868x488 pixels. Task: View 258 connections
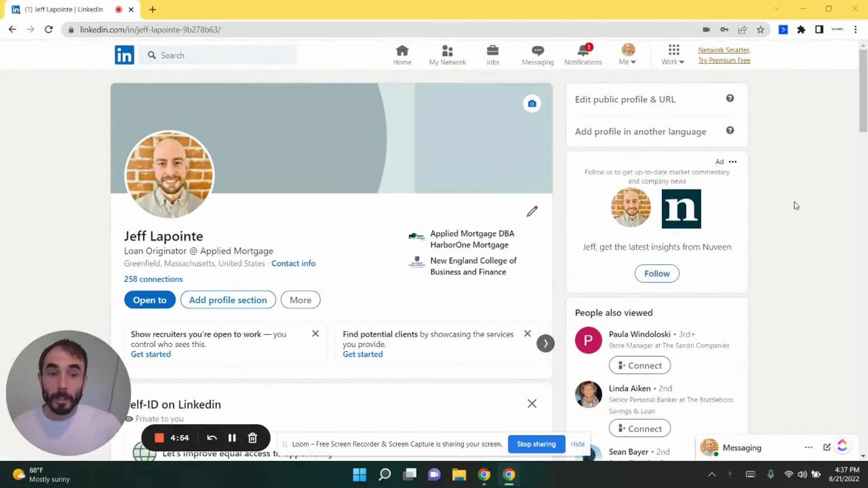(x=153, y=279)
